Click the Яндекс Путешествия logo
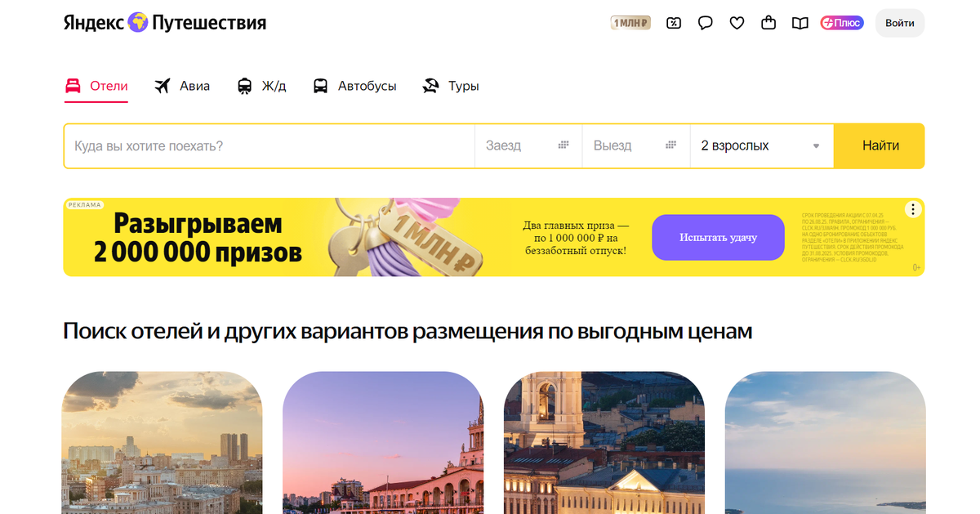 [x=165, y=23]
